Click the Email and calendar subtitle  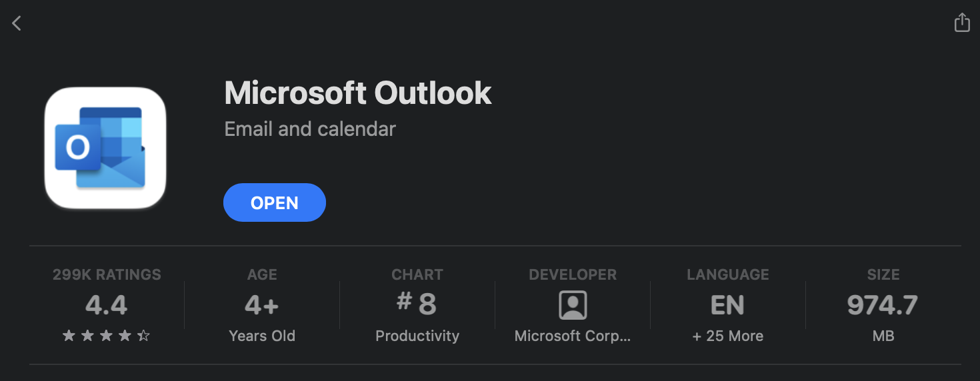(310, 129)
